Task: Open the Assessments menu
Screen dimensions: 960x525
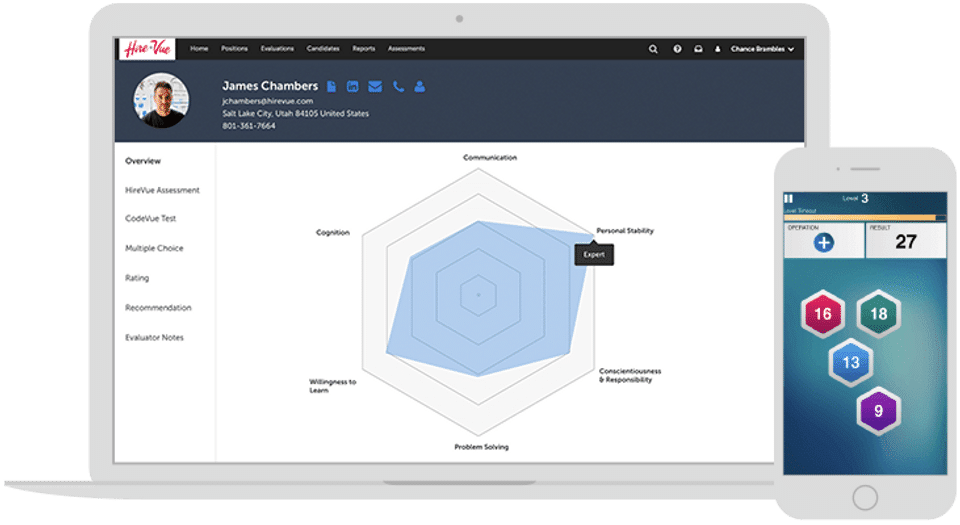Action: 407,48
